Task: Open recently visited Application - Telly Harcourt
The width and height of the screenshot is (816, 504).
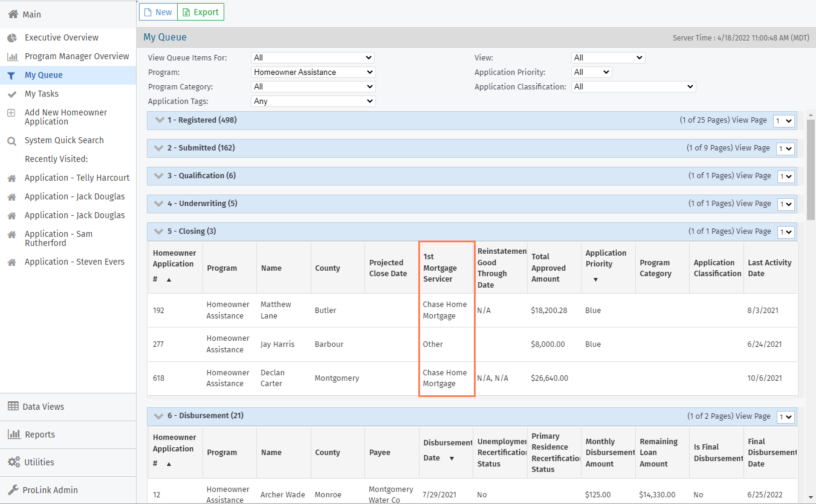Action: [77, 178]
